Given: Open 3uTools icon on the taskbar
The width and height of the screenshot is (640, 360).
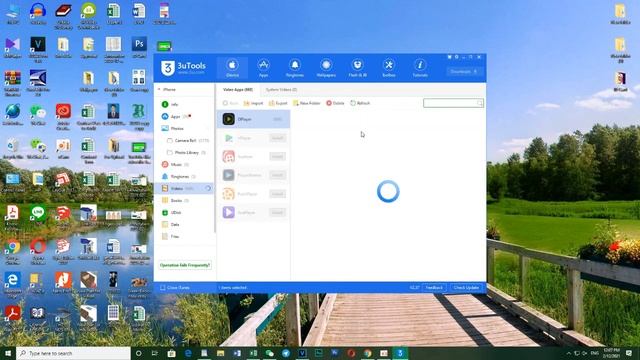Looking at the screenshot, I should 400,353.
